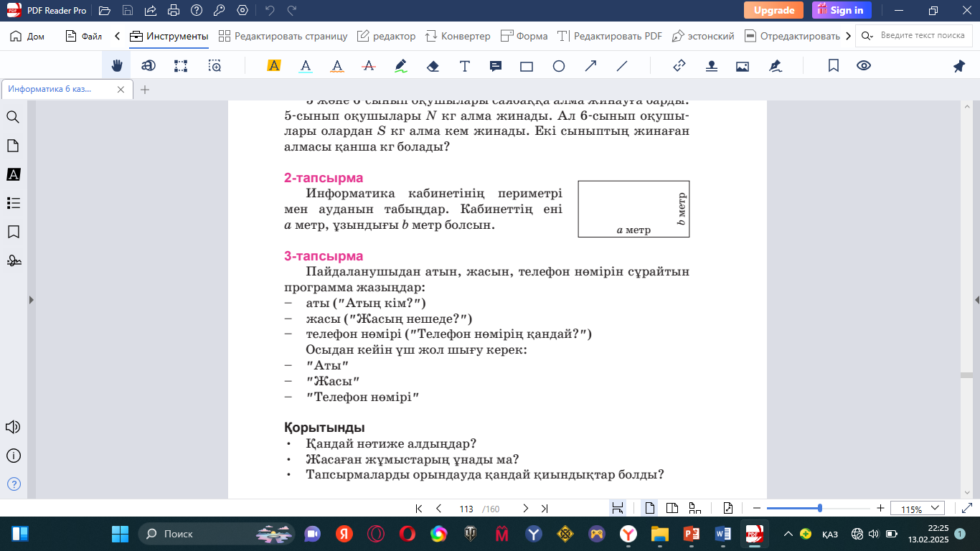Insert an image annotation

tap(743, 66)
